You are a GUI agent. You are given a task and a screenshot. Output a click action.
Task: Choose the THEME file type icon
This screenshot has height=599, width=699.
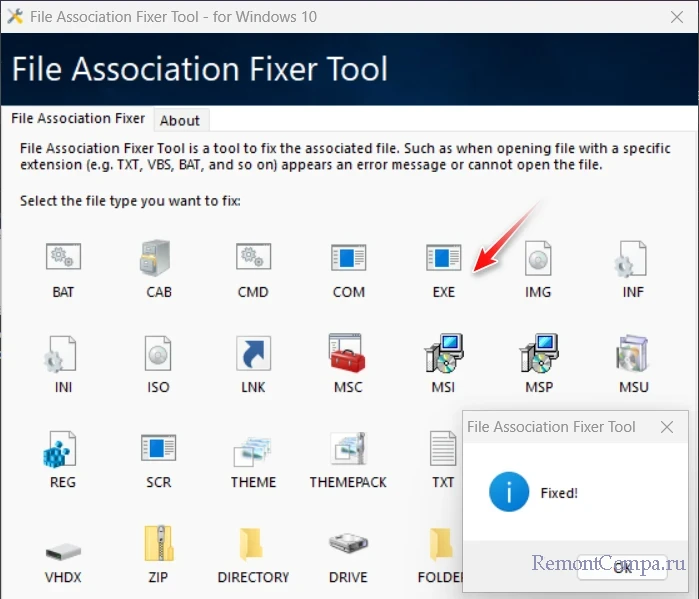[x=253, y=451]
